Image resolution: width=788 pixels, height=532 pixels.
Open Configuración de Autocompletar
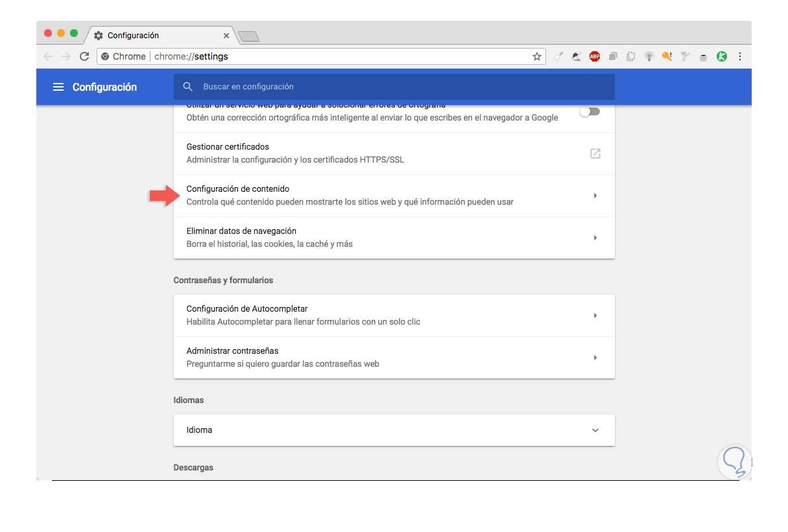pos(394,316)
